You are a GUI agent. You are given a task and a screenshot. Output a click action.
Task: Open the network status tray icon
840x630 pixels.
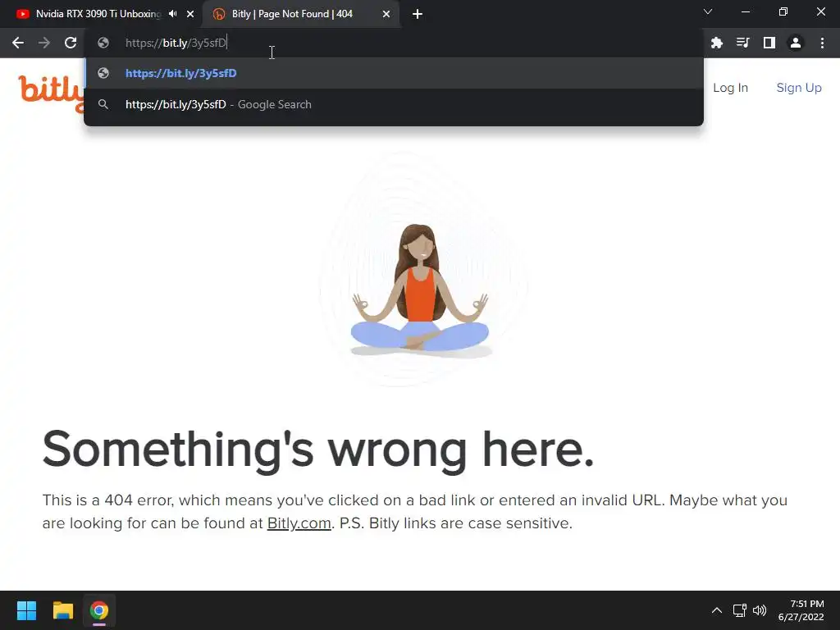740,610
